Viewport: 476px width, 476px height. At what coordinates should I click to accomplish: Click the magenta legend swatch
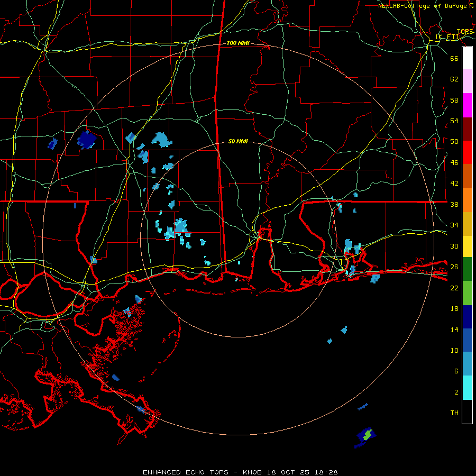[x=467, y=105]
